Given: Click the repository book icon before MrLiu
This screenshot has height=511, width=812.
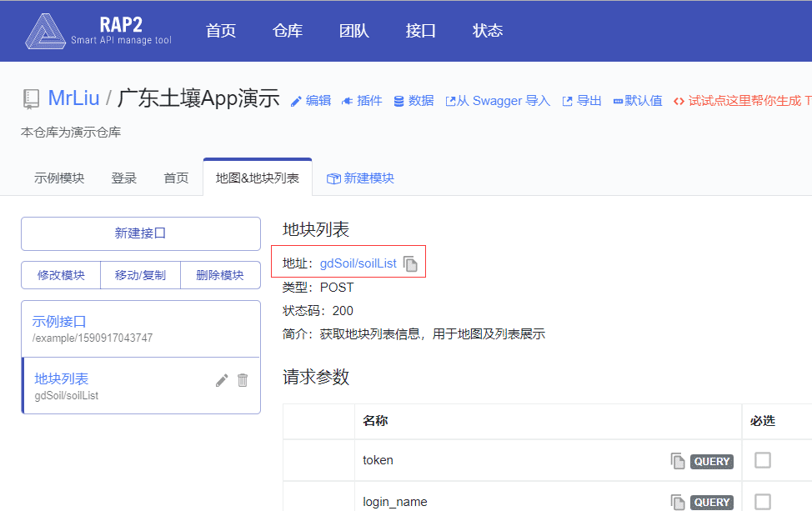Looking at the screenshot, I should [x=31, y=99].
